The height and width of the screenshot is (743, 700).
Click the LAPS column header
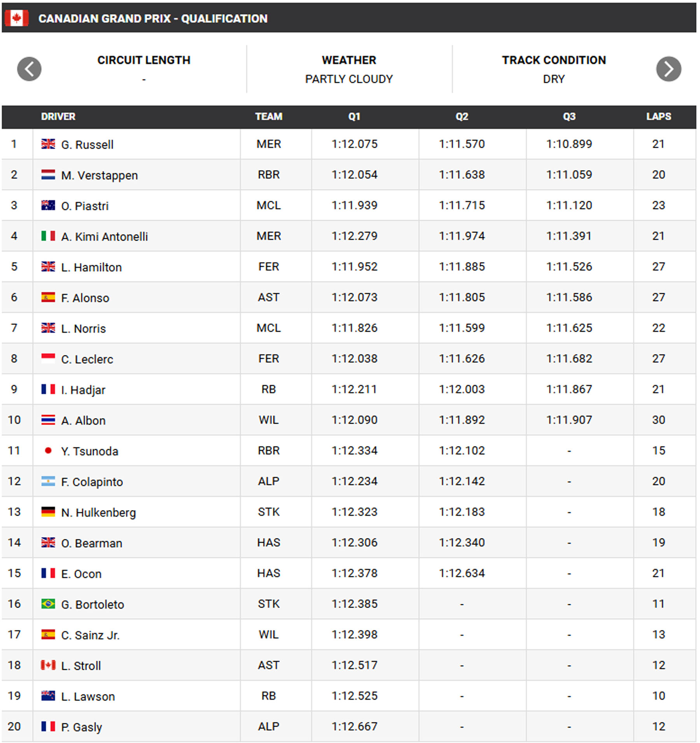(x=658, y=117)
